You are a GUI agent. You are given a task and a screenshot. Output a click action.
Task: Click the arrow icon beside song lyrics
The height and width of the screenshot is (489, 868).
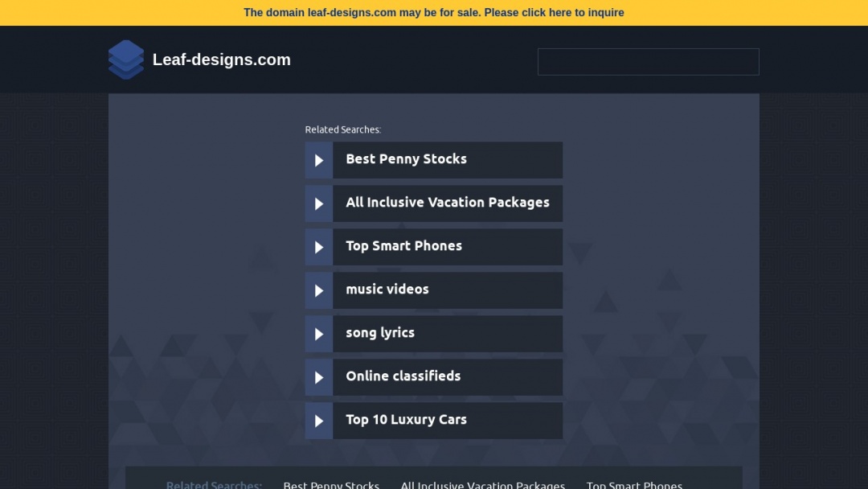click(318, 334)
